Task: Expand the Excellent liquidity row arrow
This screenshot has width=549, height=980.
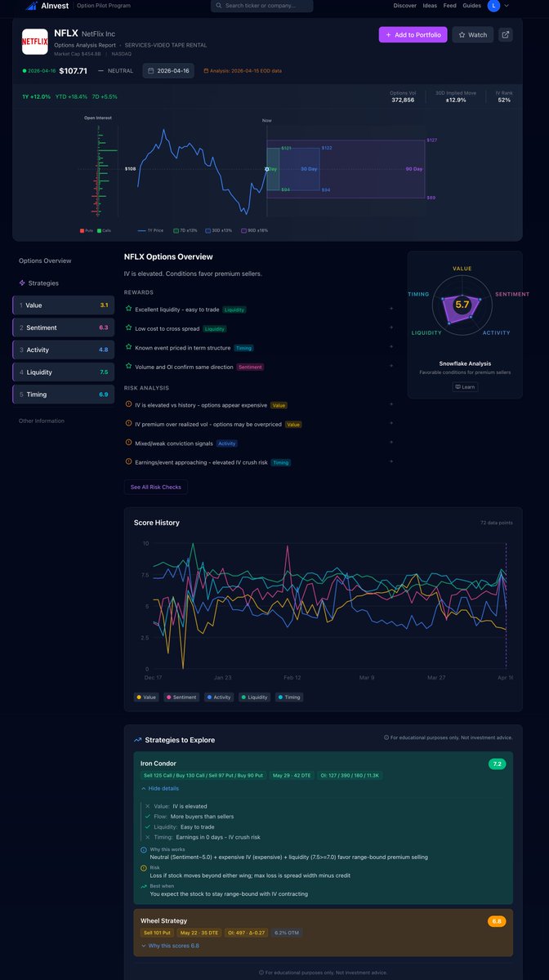Action: 391,309
